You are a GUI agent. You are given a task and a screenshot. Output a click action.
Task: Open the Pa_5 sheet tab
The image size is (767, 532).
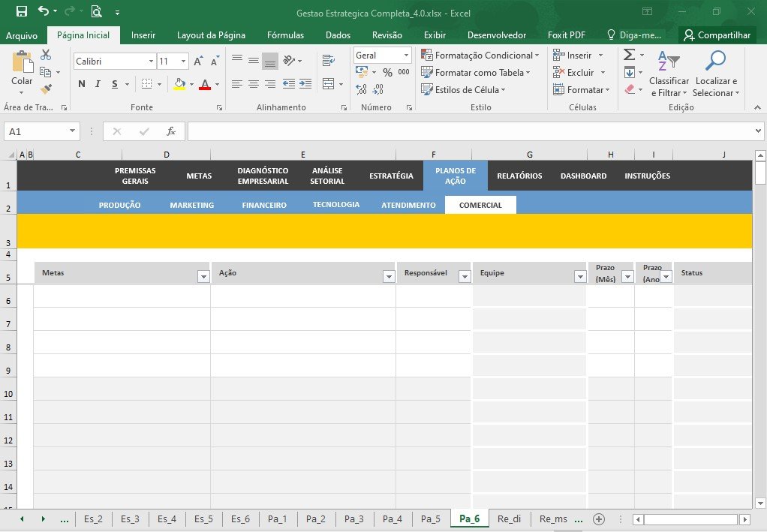coord(431,518)
